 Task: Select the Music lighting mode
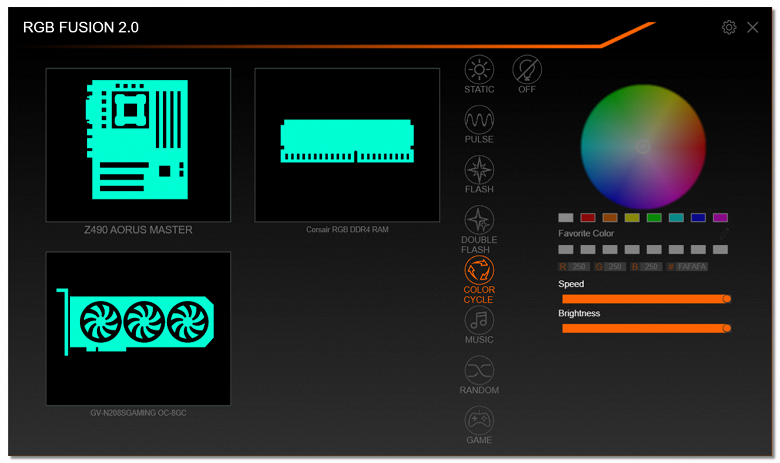pyautogui.click(x=479, y=320)
